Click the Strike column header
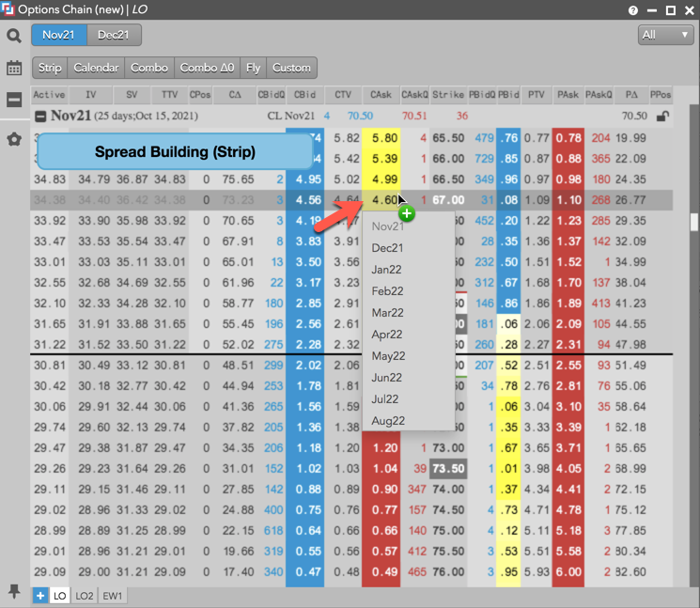Image resolution: width=700 pixels, height=608 pixels. pos(448,95)
